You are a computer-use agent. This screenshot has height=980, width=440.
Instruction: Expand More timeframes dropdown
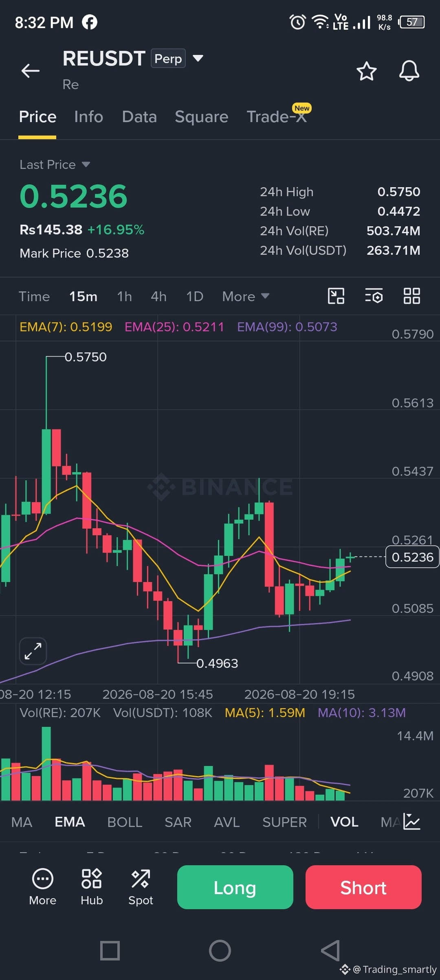pyautogui.click(x=246, y=296)
